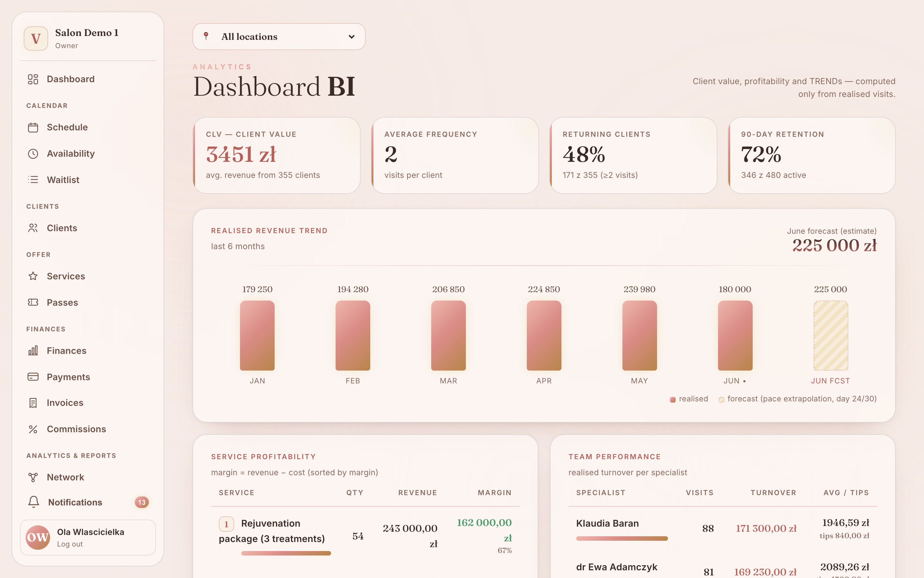Click the AVG / TIPS column header
The image size is (924, 578).
coord(846,493)
